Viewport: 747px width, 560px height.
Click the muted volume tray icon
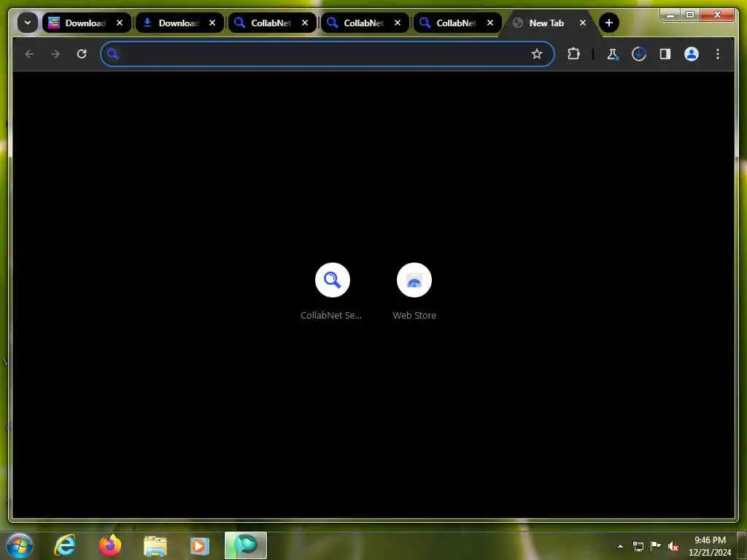(673, 546)
